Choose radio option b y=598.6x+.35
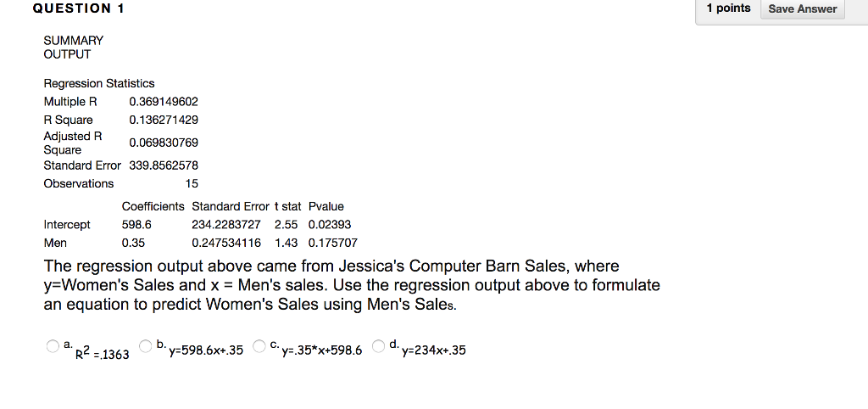 [x=145, y=346]
